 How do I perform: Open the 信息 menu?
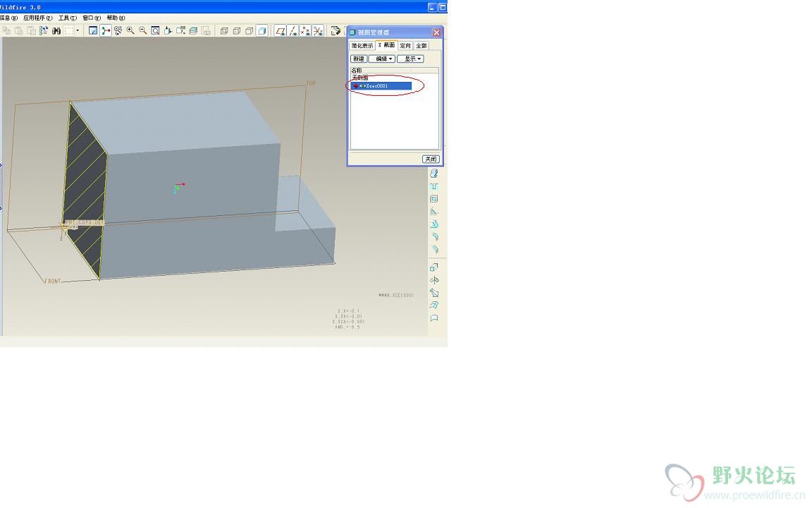[8, 18]
